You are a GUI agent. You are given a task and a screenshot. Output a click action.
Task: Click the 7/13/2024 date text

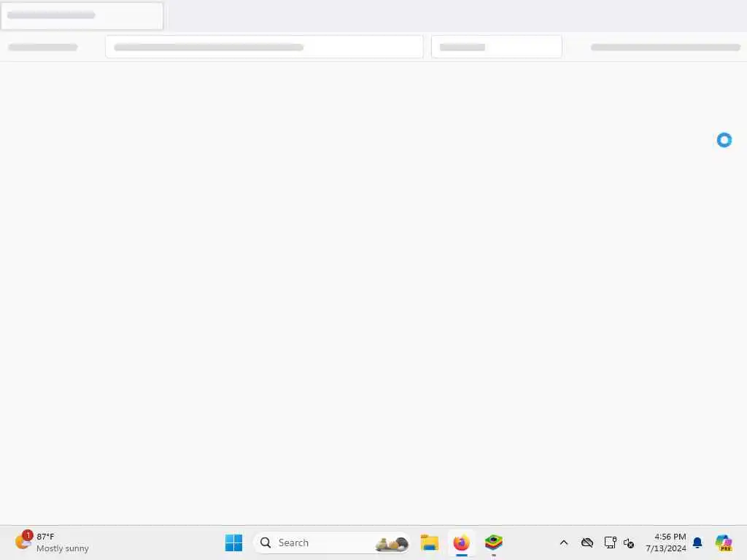tap(665, 548)
